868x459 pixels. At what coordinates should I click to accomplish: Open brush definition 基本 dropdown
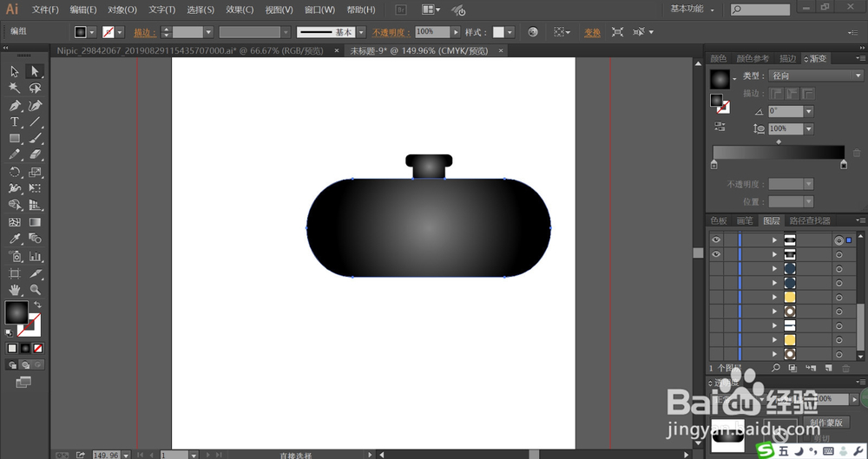tap(361, 32)
